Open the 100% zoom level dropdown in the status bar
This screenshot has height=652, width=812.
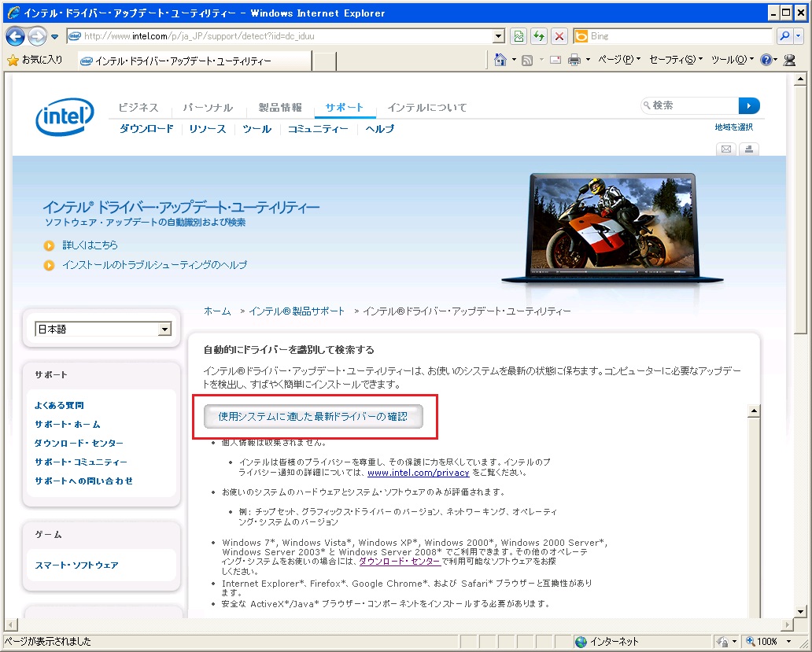pyautogui.click(x=788, y=642)
